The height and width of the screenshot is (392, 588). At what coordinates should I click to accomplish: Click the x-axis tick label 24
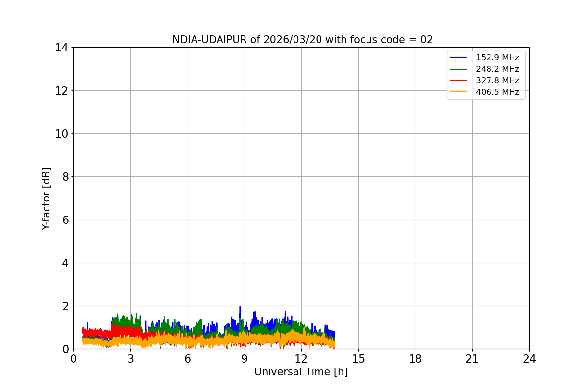(x=529, y=359)
